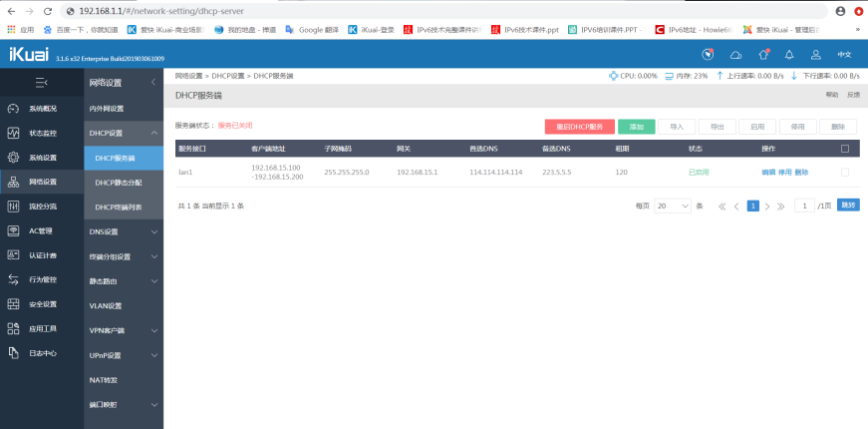The width and height of the screenshot is (868, 429).
Task: Open the browser profile account icon
Action: [x=841, y=11]
